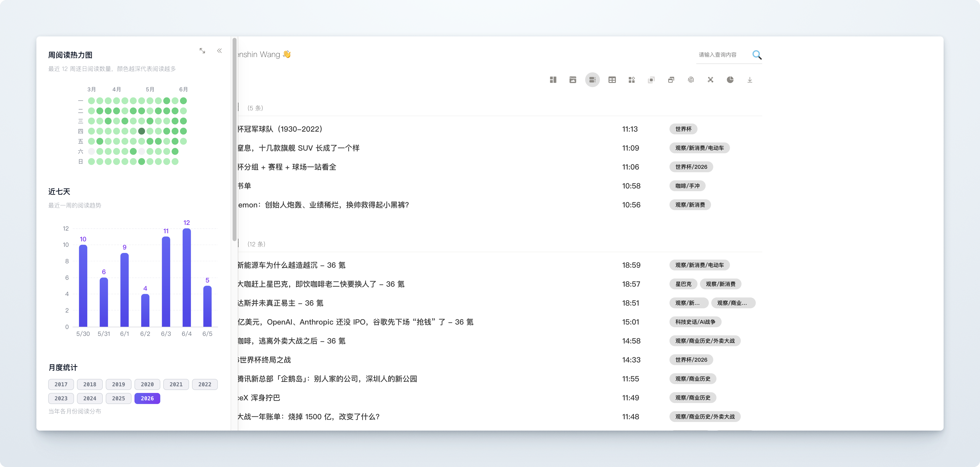This screenshot has height=467, width=980.
Task: Select year 2019 in monthly stats
Action: tap(118, 384)
